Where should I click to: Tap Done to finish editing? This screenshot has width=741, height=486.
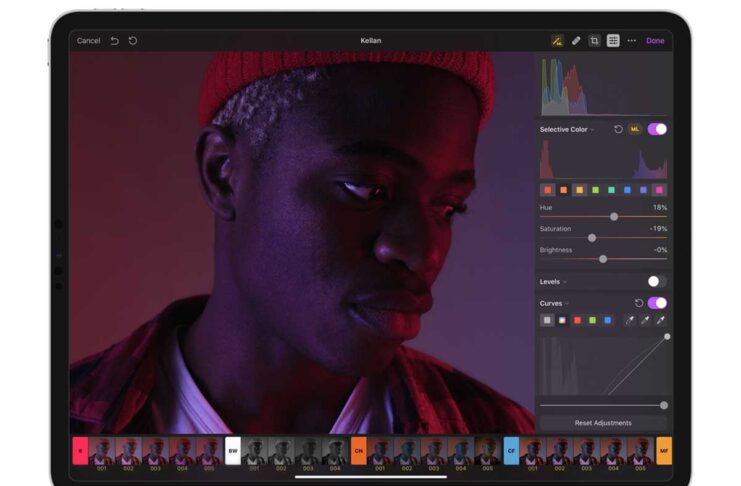tap(655, 41)
